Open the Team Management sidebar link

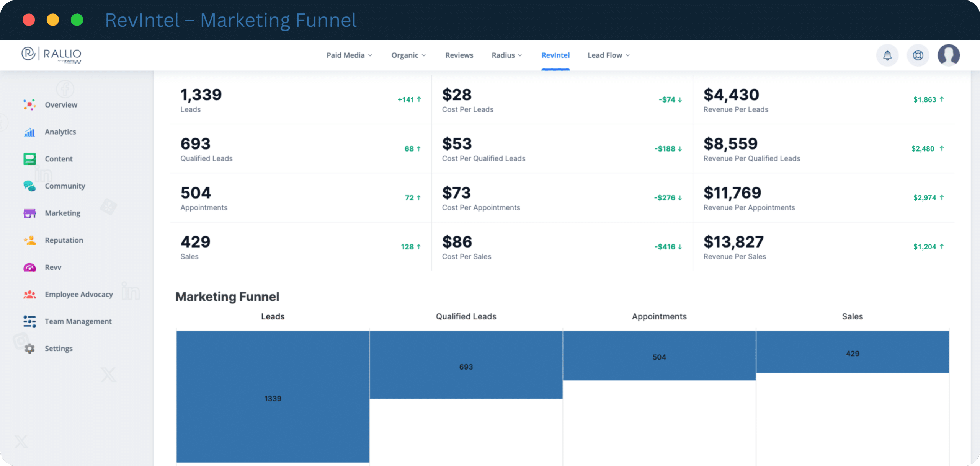[x=78, y=321]
